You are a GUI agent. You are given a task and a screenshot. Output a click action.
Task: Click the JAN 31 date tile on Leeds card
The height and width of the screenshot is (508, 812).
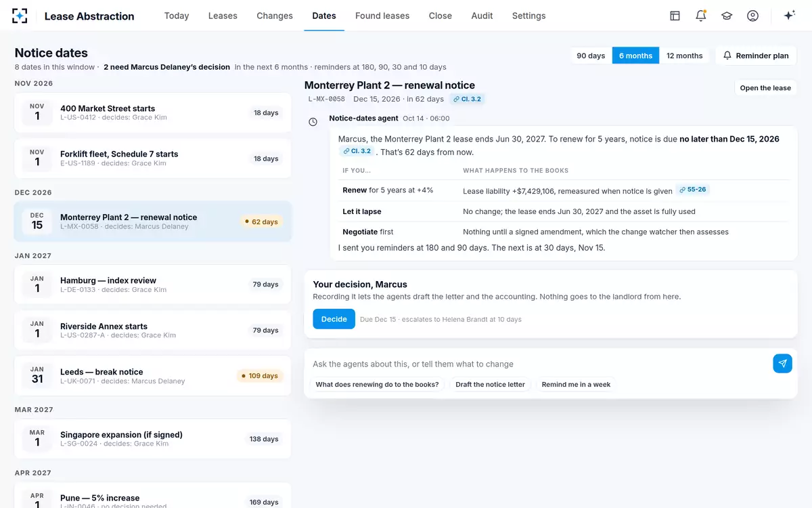click(x=37, y=376)
